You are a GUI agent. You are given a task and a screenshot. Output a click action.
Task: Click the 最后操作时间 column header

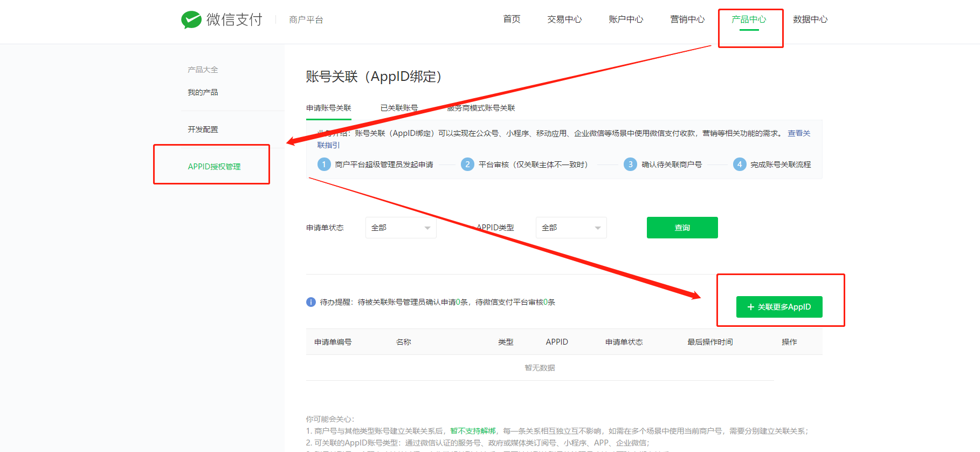(x=710, y=342)
